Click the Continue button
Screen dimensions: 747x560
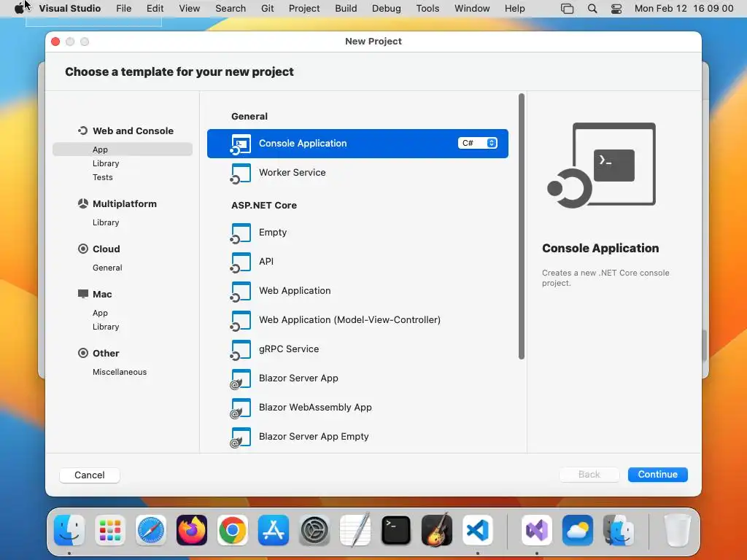point(657,474)
